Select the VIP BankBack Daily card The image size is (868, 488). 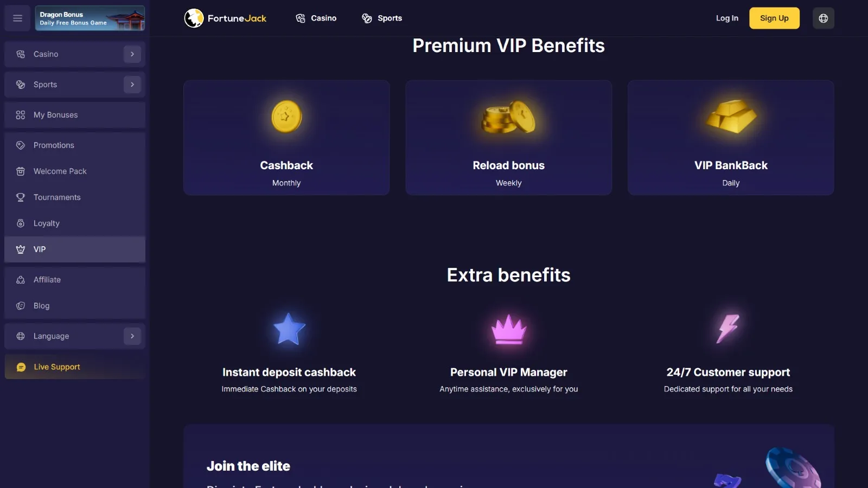pos(731,138)
